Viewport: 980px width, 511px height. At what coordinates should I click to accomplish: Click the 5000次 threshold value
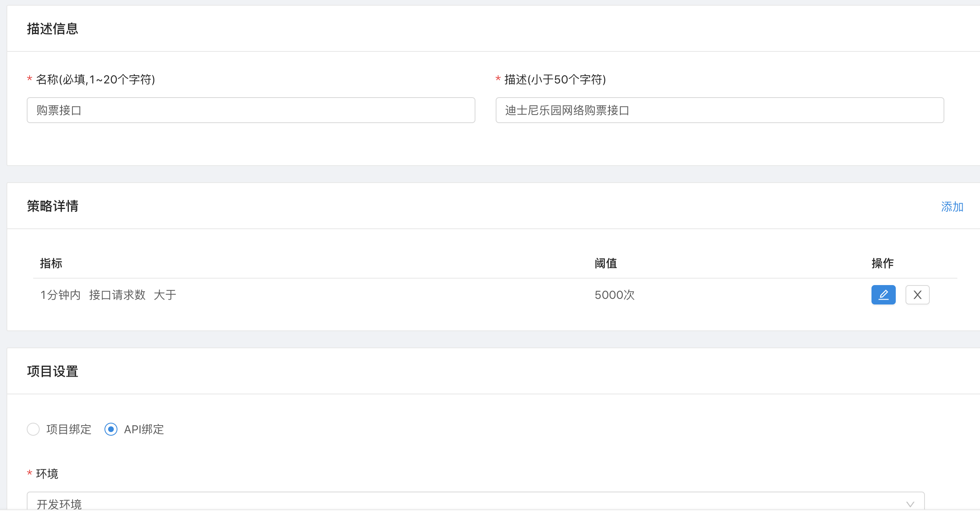point(614,295)
